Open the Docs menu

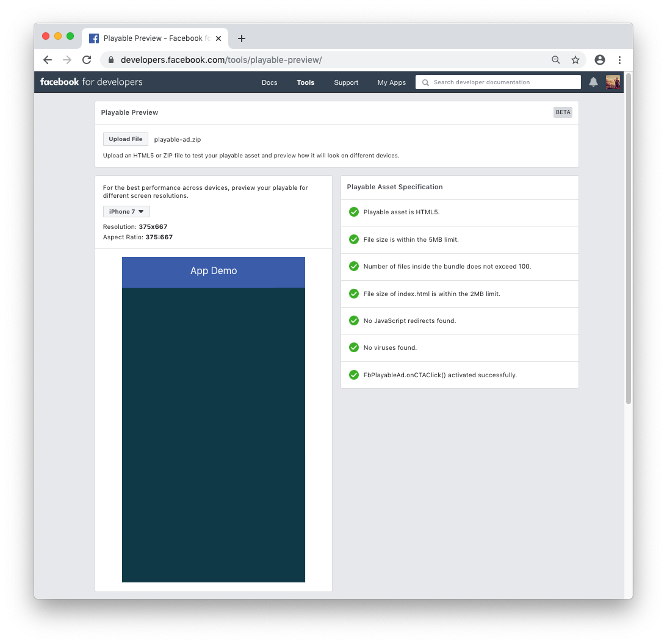[269, 82]
